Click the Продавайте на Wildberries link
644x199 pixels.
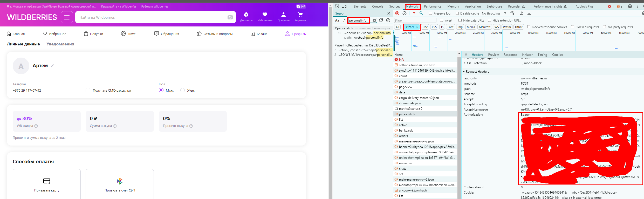pos(119,6)
